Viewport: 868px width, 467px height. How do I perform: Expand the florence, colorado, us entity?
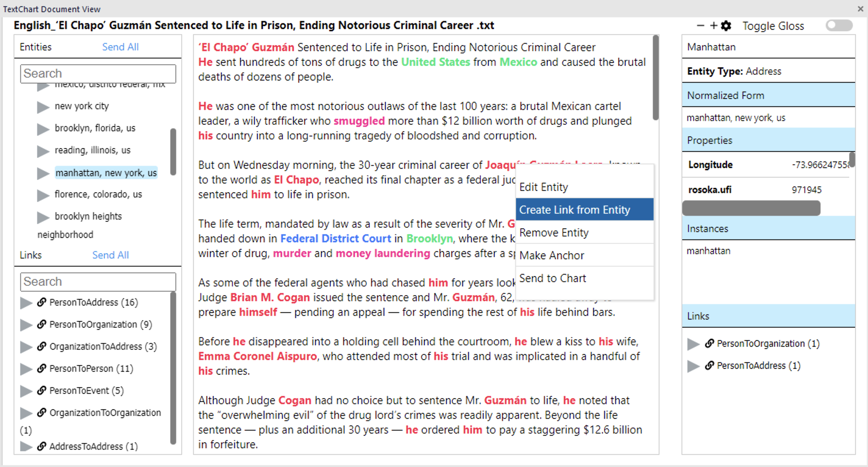(43, 195)
